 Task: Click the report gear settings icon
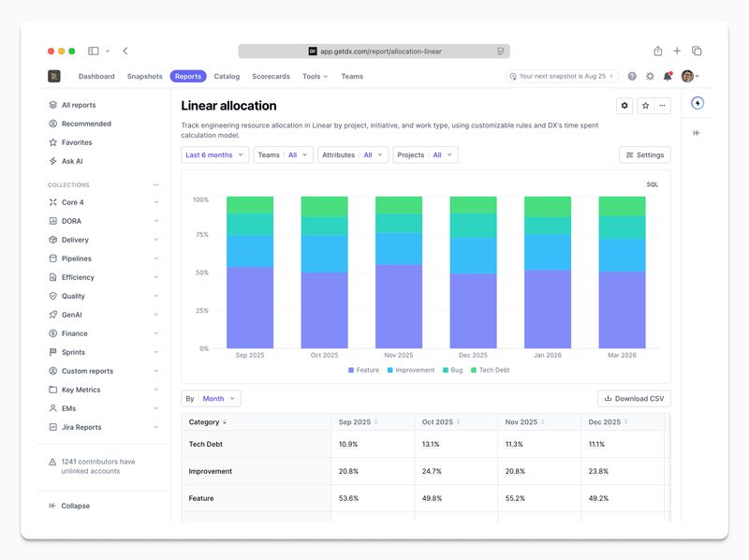tap(625, 106)
